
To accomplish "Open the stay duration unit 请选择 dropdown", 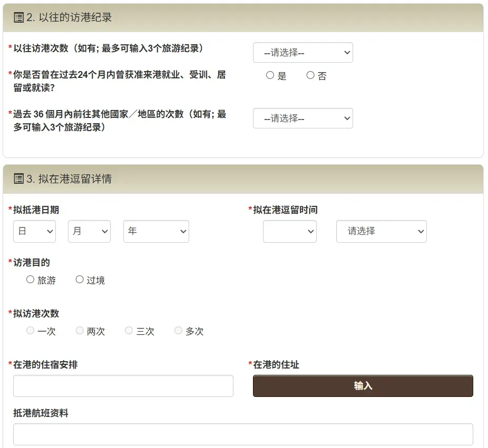I will tap(381, 231).
